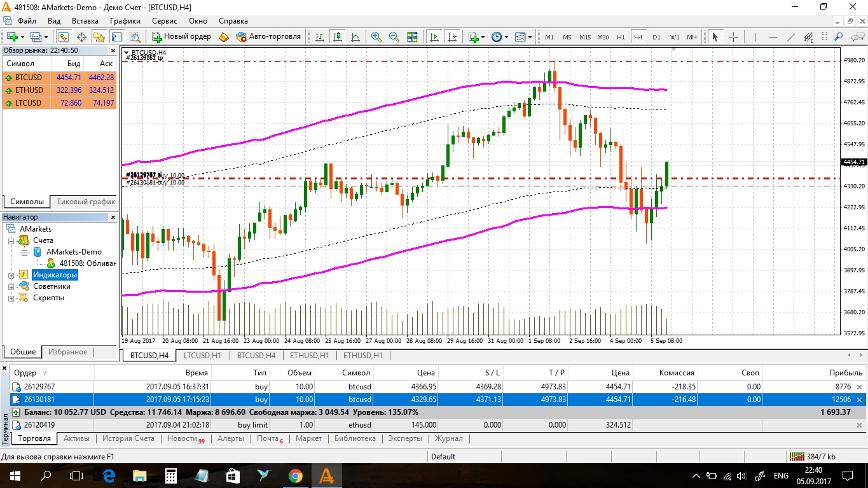
Task: Switch chart to line chart style
Action: point(355,37)
